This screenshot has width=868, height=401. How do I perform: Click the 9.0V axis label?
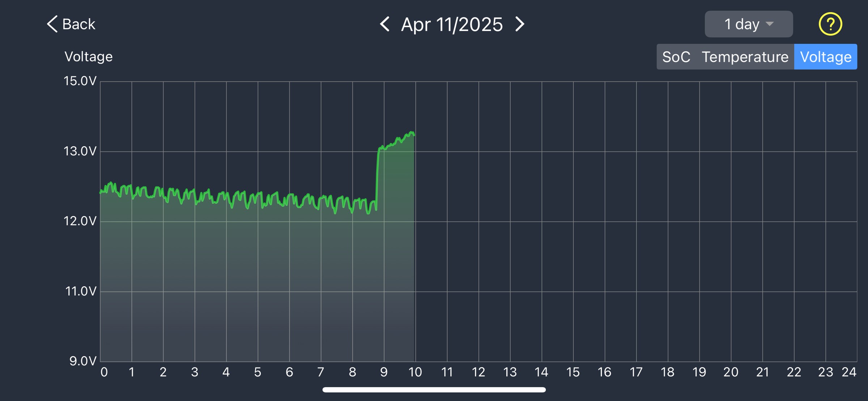tap(83, 361)
